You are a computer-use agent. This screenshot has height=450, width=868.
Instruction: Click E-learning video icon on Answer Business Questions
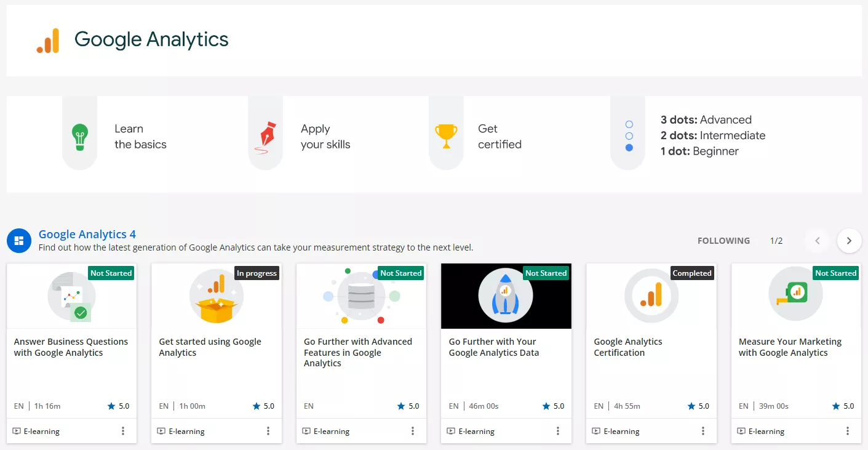17,431
